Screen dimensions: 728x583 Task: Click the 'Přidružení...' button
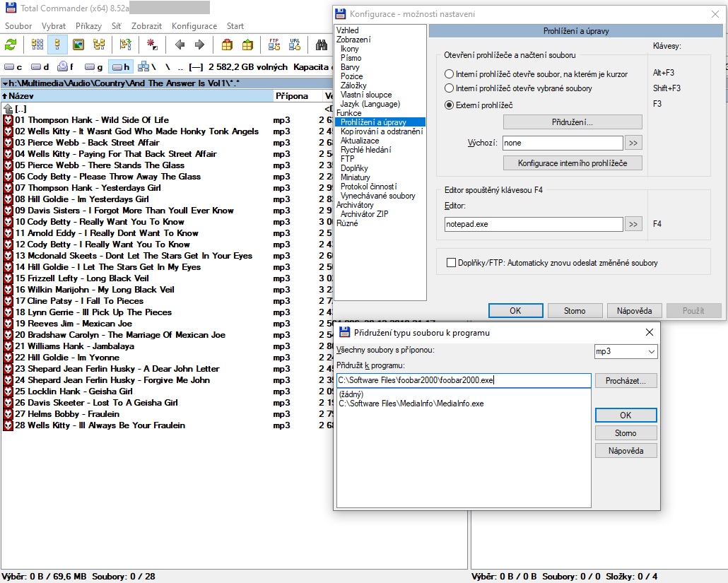coord(573,122)
